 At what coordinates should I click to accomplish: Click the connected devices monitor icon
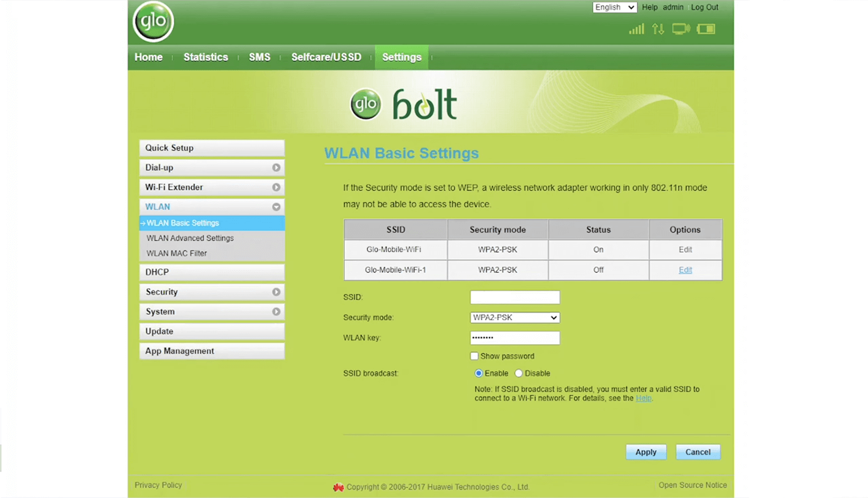click(681, 29)
